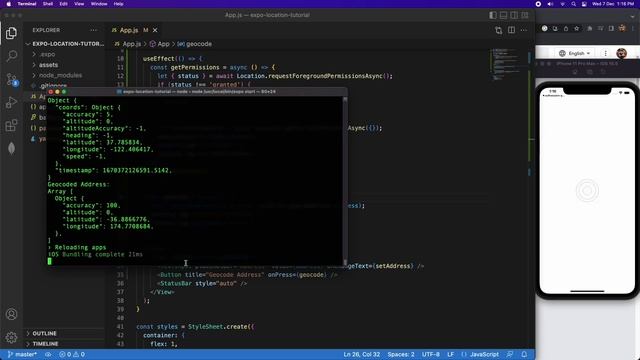Open the Help menu

coord(118,4)
